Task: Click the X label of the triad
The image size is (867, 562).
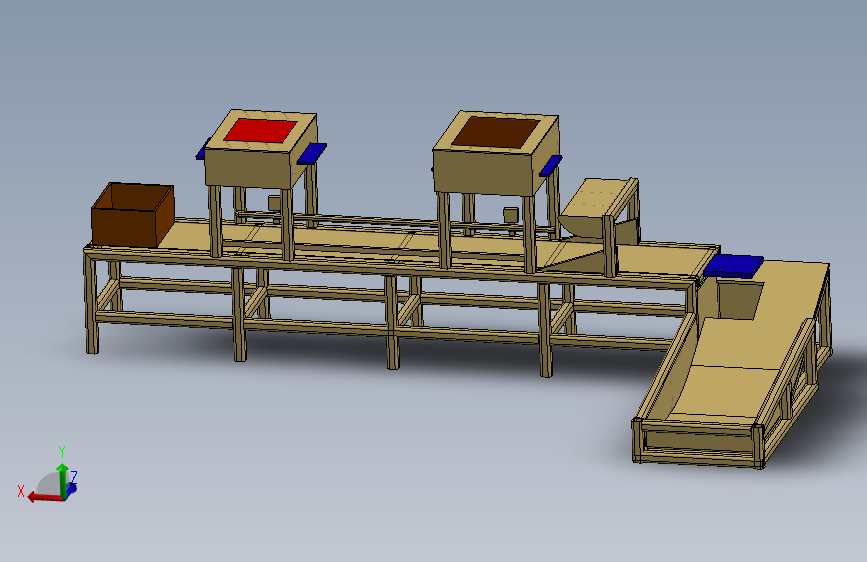Action: click(x=21, y=491)
